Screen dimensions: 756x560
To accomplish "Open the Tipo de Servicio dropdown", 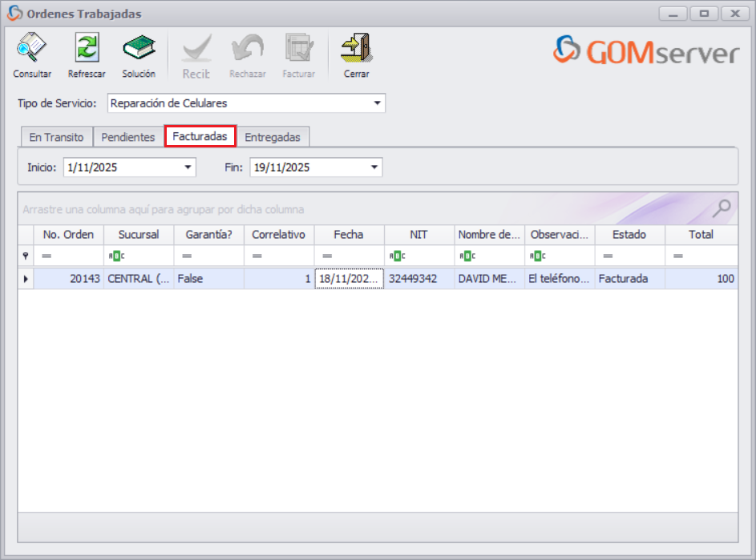I will click(x=376, y=103).
